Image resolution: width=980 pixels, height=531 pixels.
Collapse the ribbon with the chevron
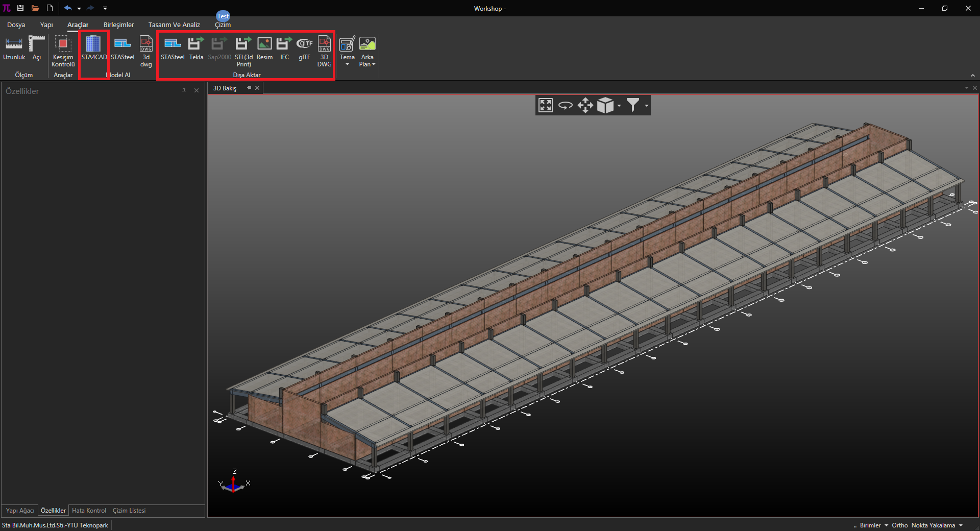tap(972, 76)
